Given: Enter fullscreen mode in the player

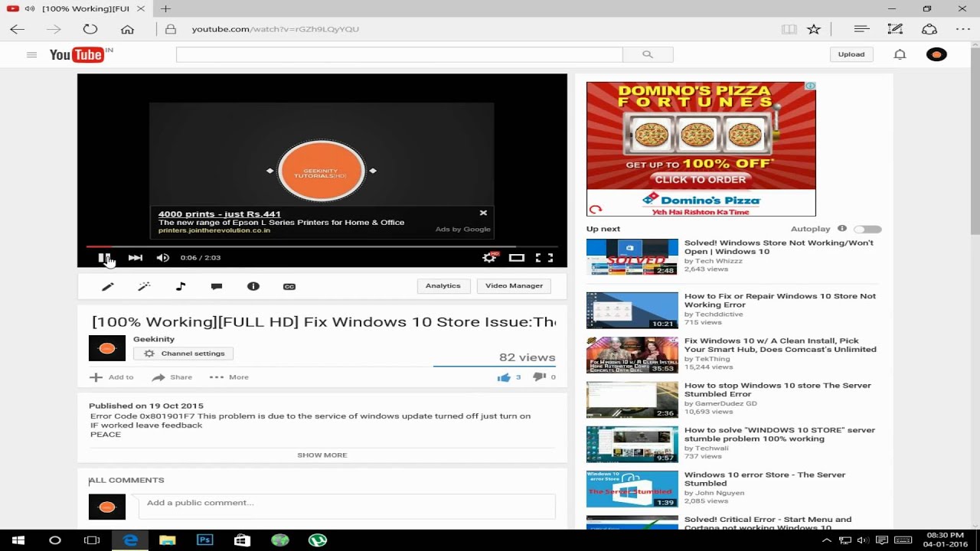Looking at the screenshot, I should 544,258.
